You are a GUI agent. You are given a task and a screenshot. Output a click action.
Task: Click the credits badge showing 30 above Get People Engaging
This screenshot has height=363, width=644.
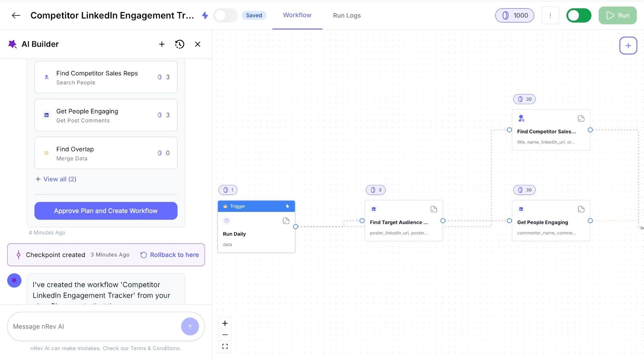524,190
